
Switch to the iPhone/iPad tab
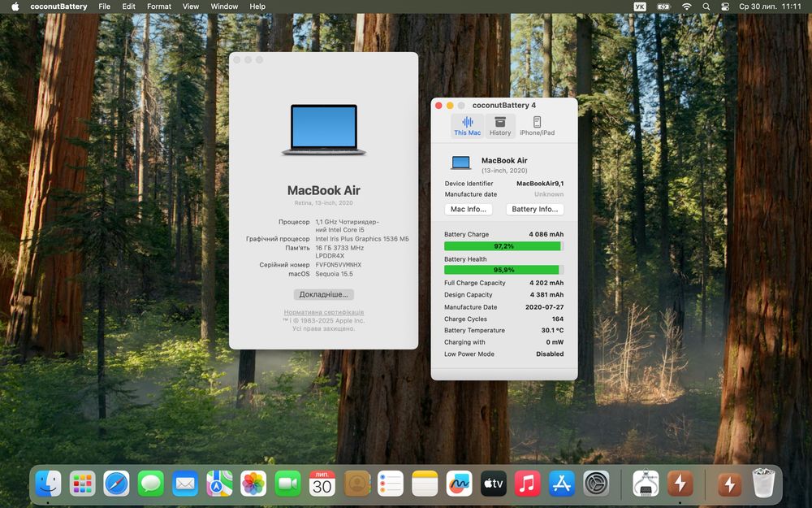pyautogui.click(x=537, y=126)
